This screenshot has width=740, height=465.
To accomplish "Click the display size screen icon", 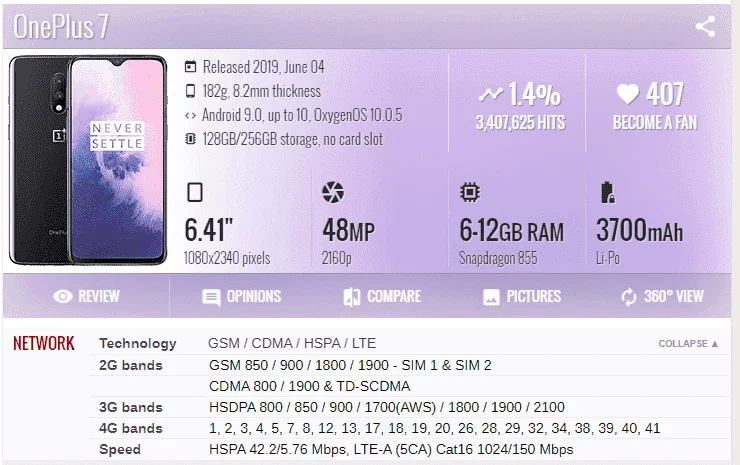I will (195, 192).
